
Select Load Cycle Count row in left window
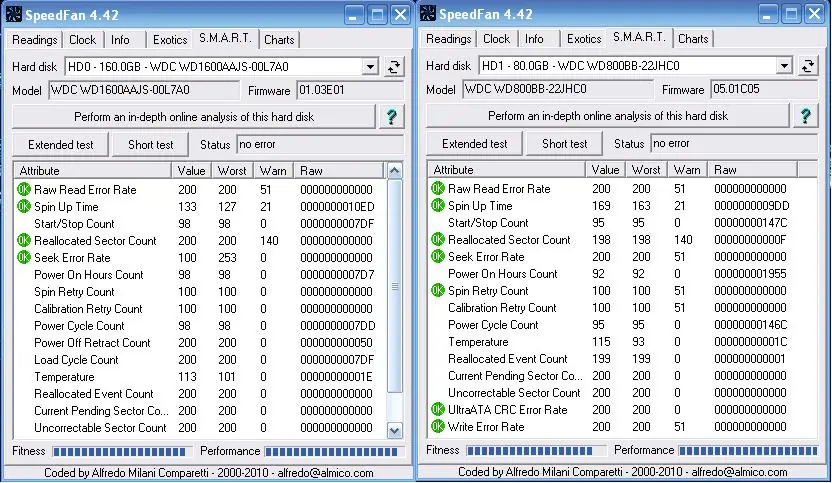(x=201, y=359)
